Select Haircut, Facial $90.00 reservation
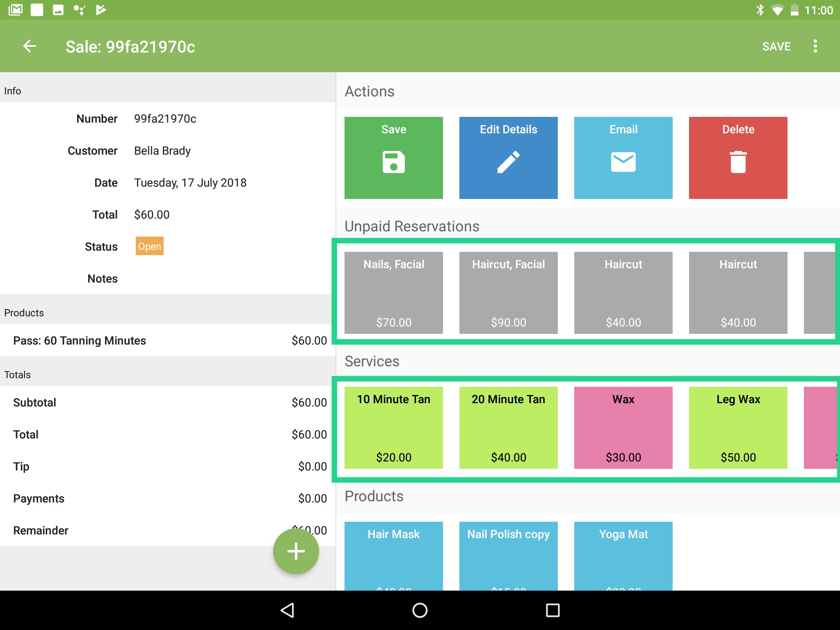Screen dimensions: 840x630 coord(508,292)
